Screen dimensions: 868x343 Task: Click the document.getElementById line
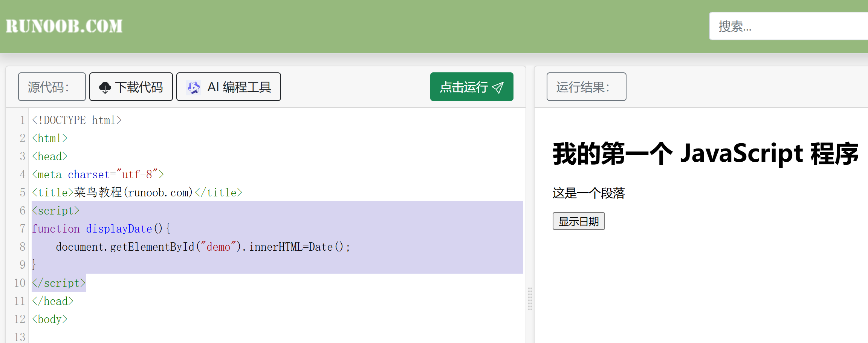[x=203, y=247]
